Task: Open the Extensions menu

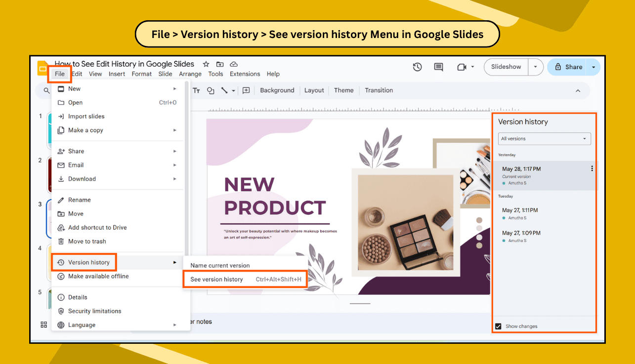Action: (x=245, y=74)
